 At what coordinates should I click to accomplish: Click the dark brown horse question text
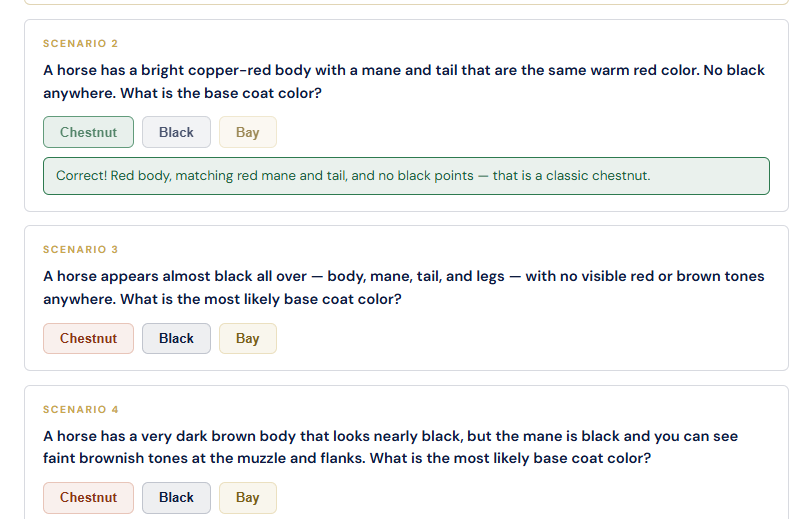390,447
